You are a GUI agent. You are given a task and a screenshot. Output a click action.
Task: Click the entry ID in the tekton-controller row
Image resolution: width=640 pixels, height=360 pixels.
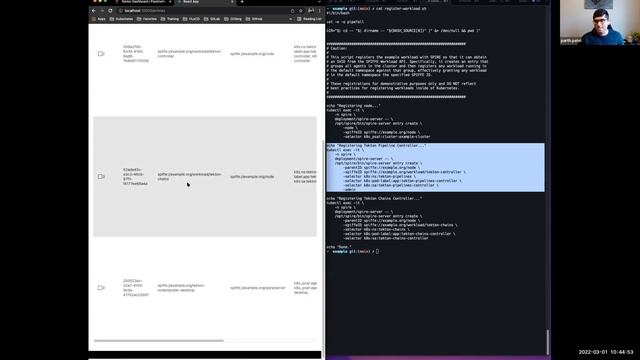pos(136,54)
